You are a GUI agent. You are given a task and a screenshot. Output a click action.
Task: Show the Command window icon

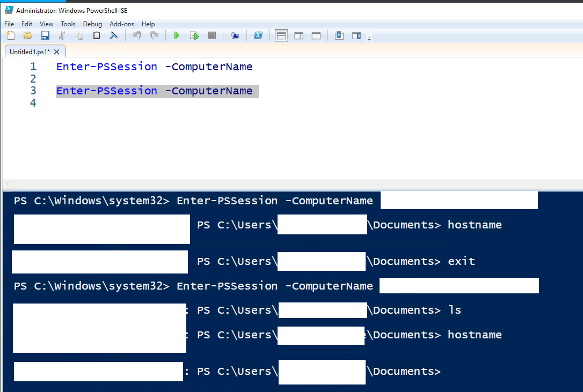[339, 36]
